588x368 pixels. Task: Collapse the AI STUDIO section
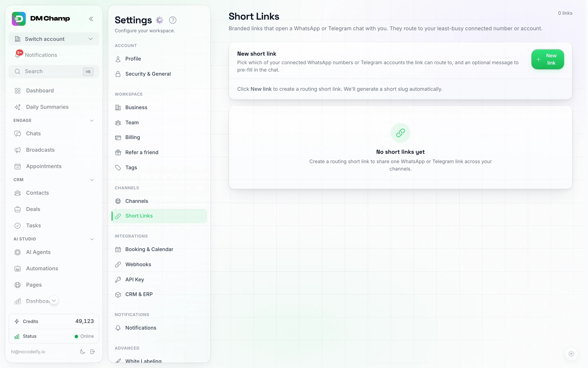pyautogui.click(x=92, y=239)
